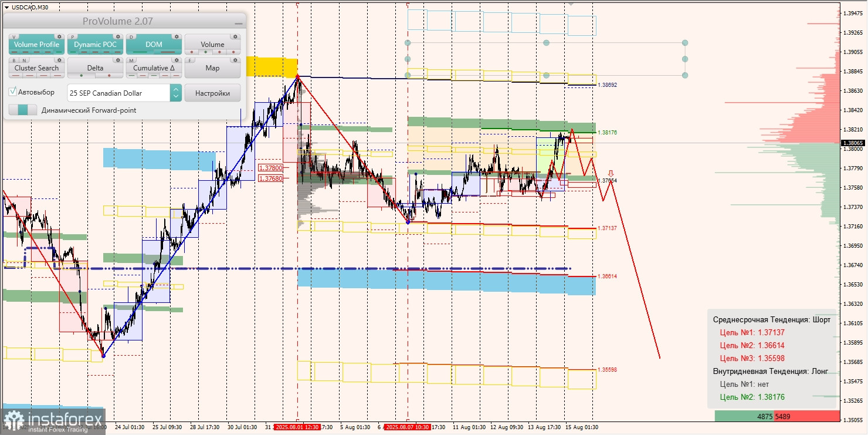Open Map gear settings
This screenshot has width=868, height=435.
235,60
